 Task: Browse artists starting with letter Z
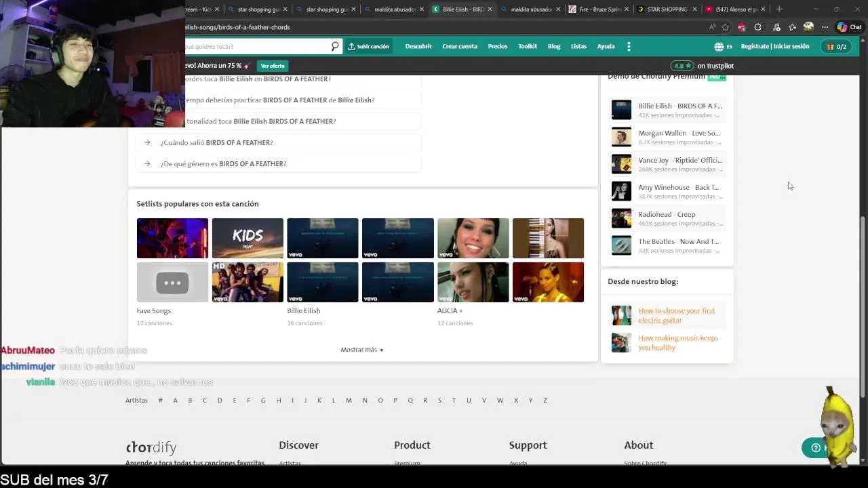(x=545, y=401)
